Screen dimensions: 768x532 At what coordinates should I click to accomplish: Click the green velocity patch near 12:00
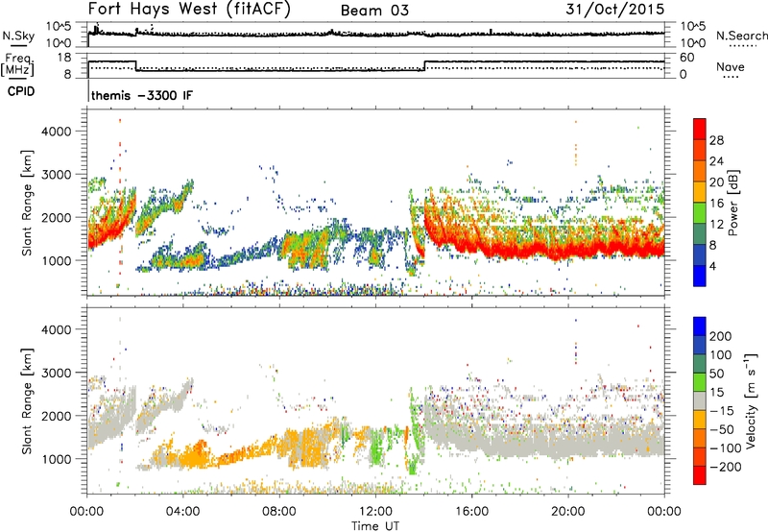(x=377, y=448)
